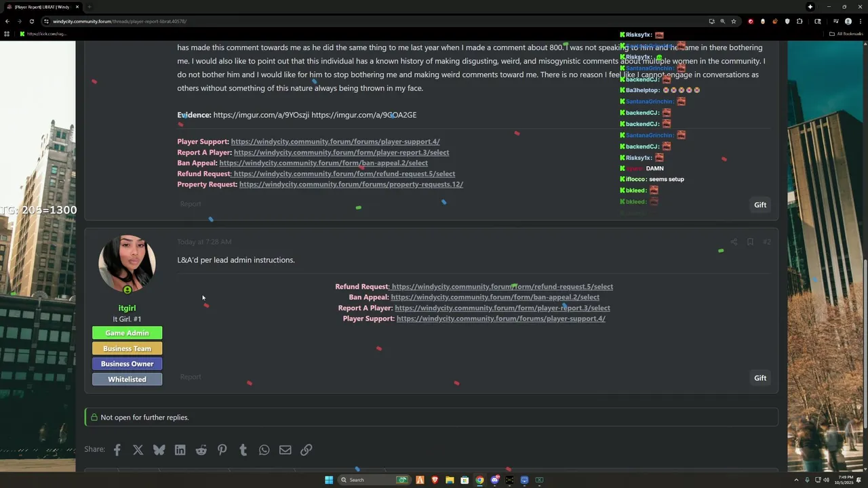Open apps grid in bookmarks bar
The height and width of the screenshot is (488, 868).
click(7, 33)
